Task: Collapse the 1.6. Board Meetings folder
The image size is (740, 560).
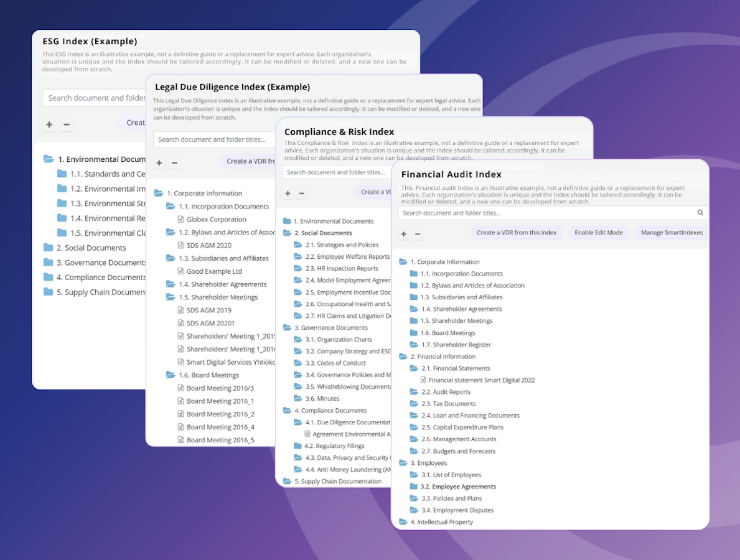Action: (x=171, y=375)
